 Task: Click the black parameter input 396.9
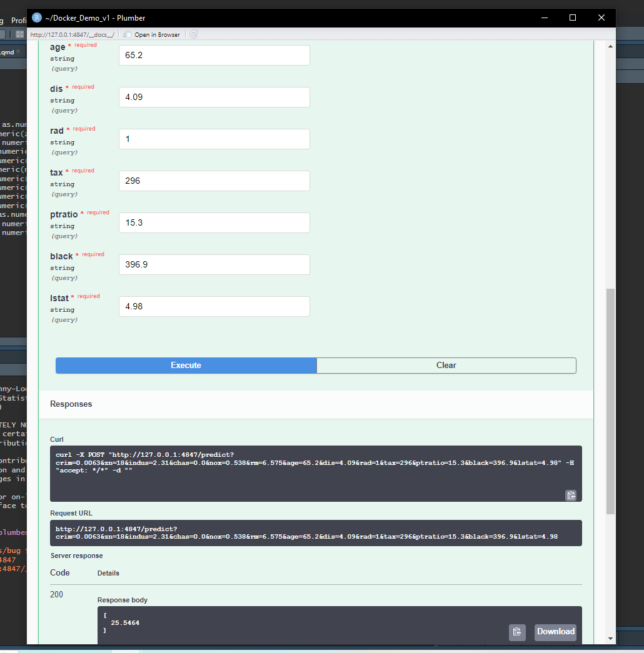pyautogui.click(x=214, y=264)
